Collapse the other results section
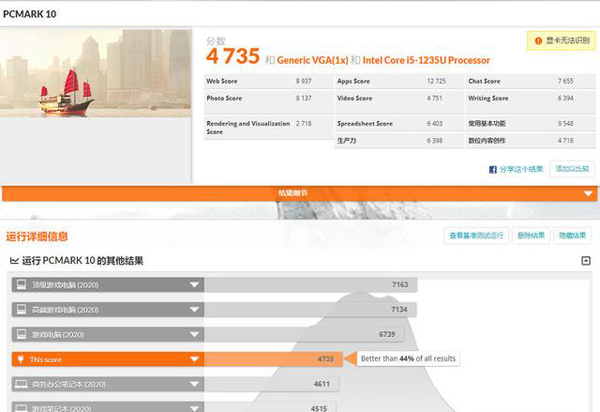 click(586, 261)
